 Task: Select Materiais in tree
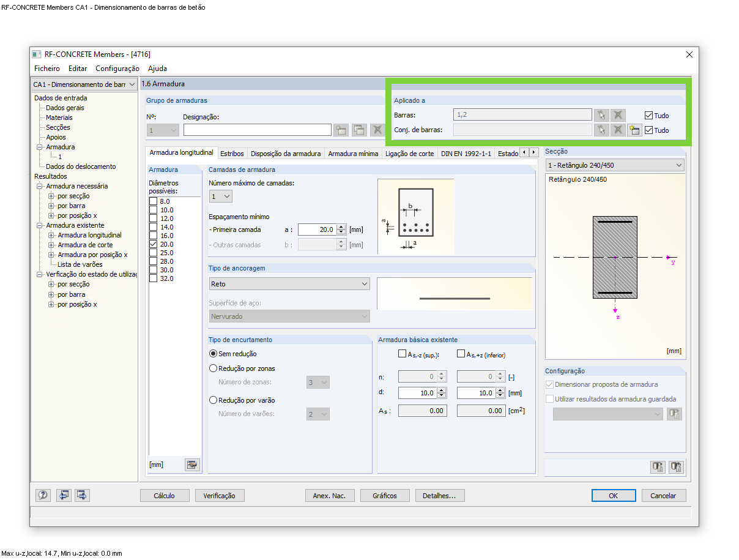click(59, 118)
